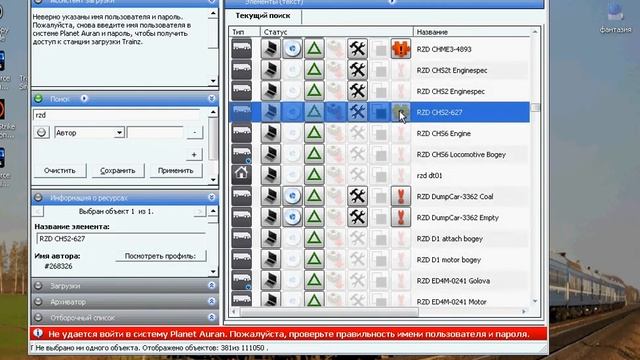The width and height of the screenshot is (640, 360).
Task: Sort by the Статус column header
Action: pos(337,32)
